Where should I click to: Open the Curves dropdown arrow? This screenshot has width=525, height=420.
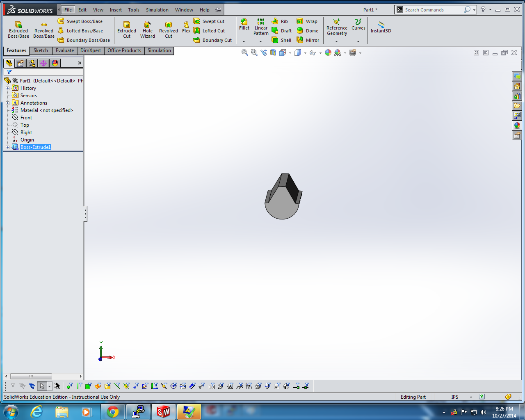[358, 41]
